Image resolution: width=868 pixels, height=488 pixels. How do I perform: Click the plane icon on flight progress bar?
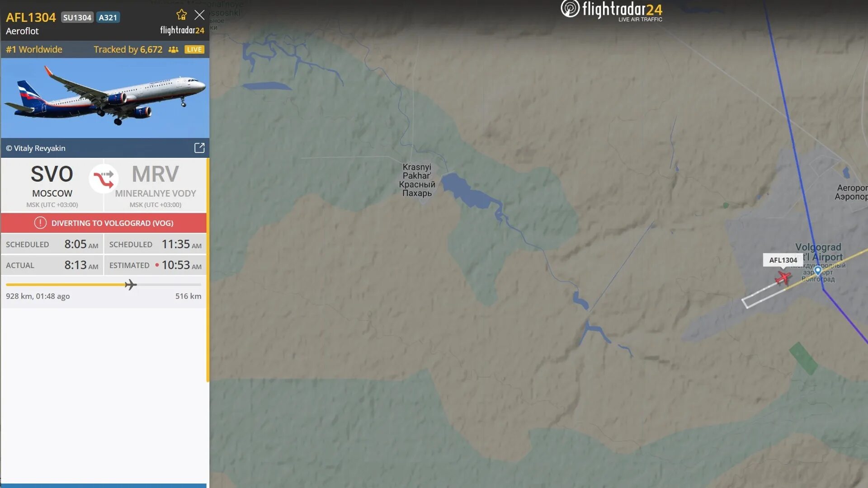coord(130,285)
